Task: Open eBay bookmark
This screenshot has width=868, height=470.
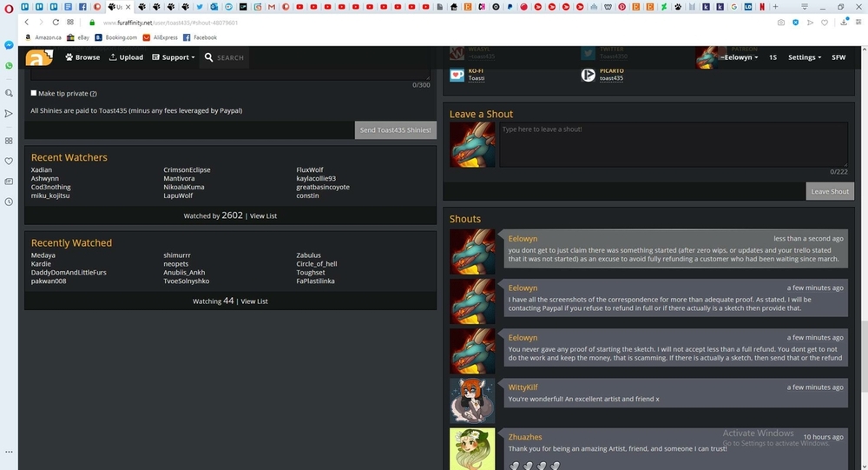Action: pyautogui.click(x=78, y=37)
